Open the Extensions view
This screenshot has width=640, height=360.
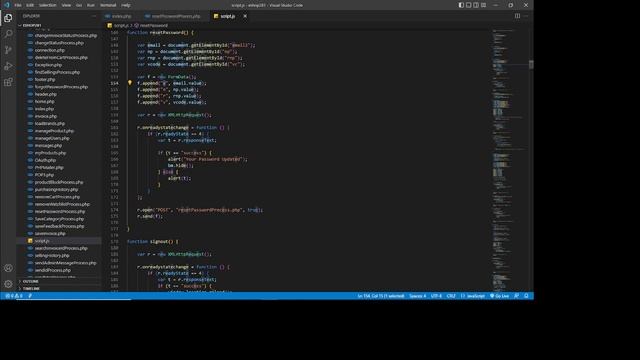tap(8, 82)
